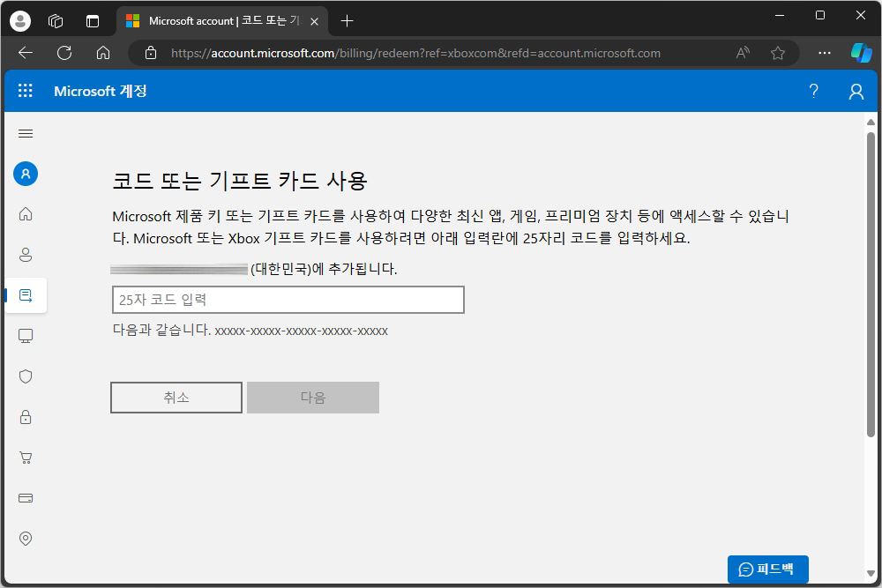This screenshot has height=588, width=882.
Task: Click the page vertical scrollbar thumb
Action: 871,284
